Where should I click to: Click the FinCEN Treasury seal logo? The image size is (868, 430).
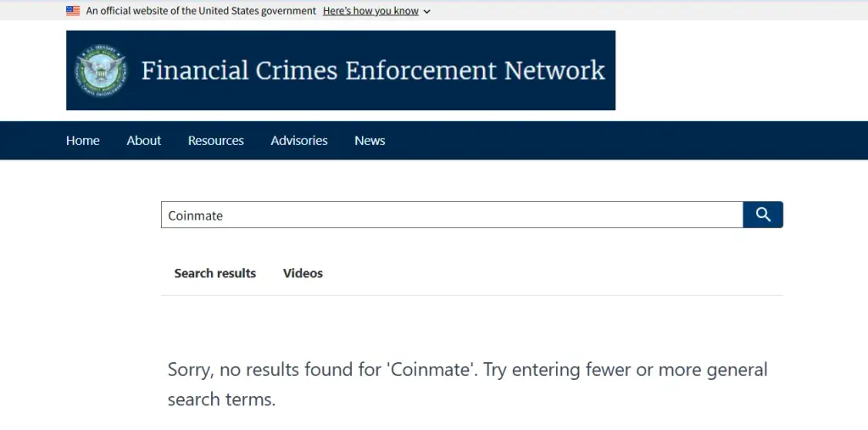point(101,70)
